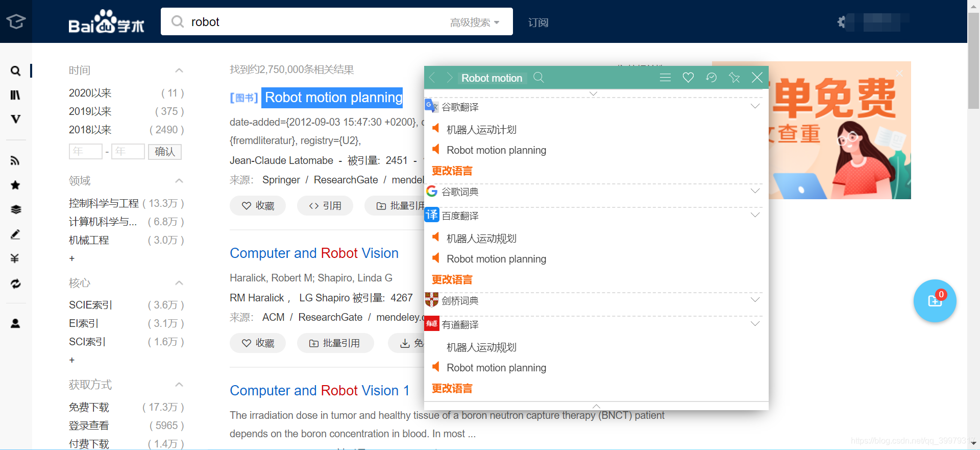980x450 pixels.
Task: Click 引用 under Robot motion planning
Action: pos(325,205)
